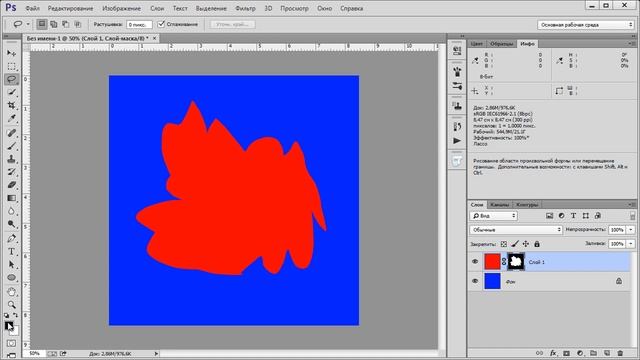Toggle lock all padlock icon
The width and height of the screenshot is (640, 360).
tap(537, 244)
